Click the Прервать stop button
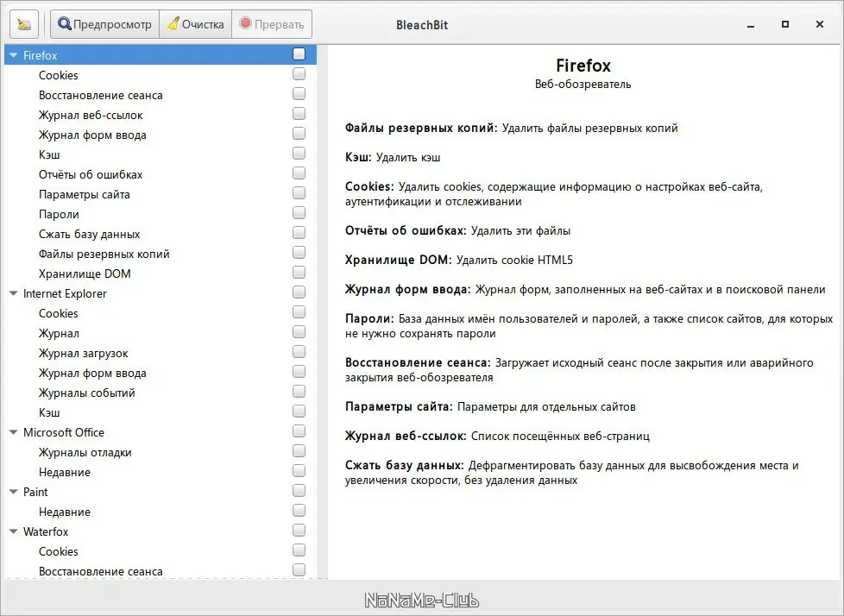 272,25
